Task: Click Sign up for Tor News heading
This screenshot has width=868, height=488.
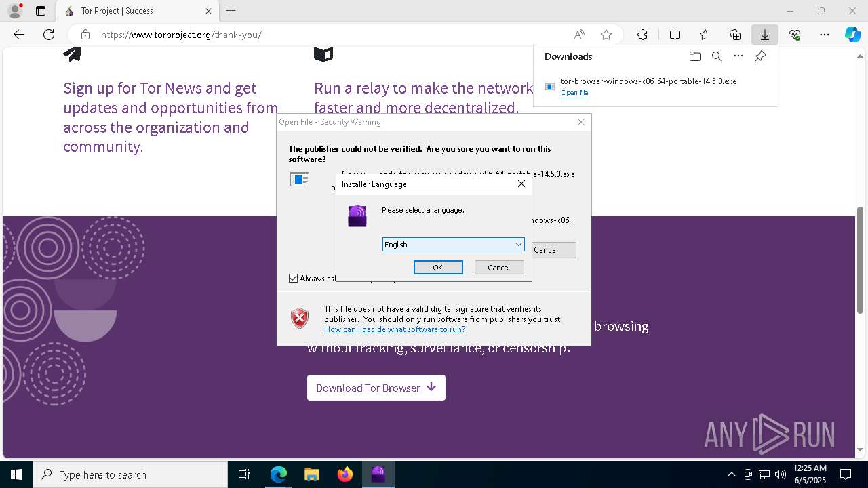Action: [x=171, y=117]
